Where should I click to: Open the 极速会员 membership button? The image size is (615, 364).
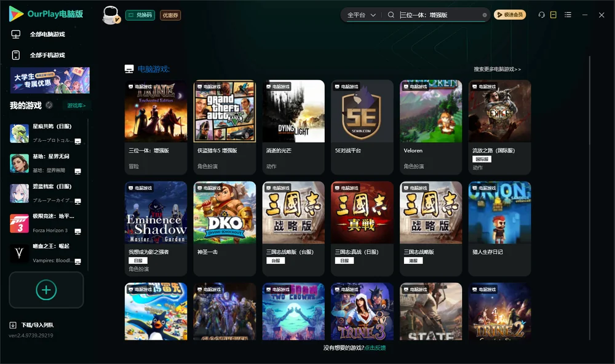(509, 15)
